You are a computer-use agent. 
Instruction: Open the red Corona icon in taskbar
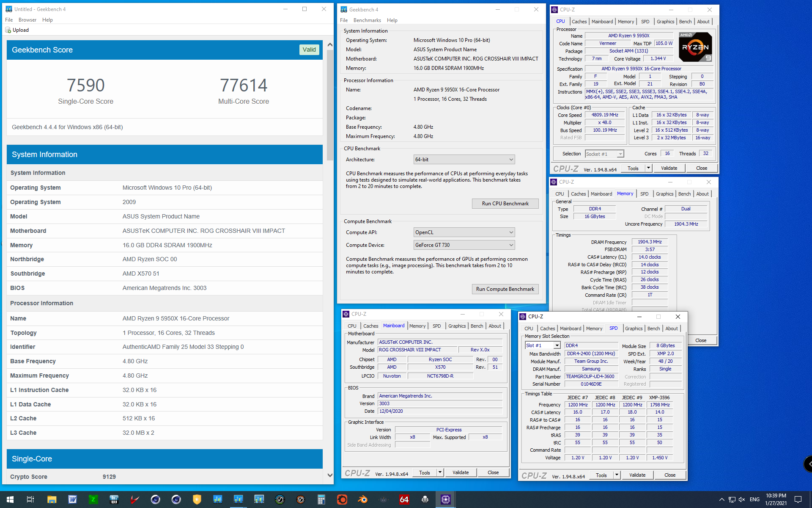point(342,500)
